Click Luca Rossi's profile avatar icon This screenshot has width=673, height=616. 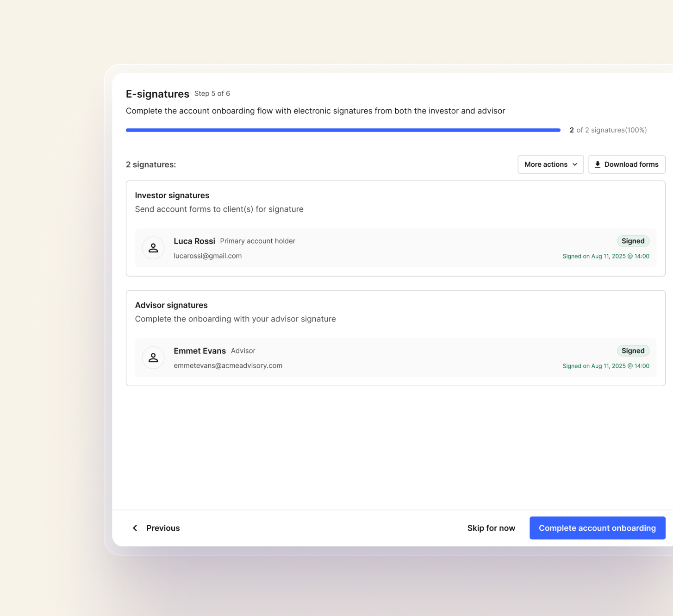pos(153,248)
